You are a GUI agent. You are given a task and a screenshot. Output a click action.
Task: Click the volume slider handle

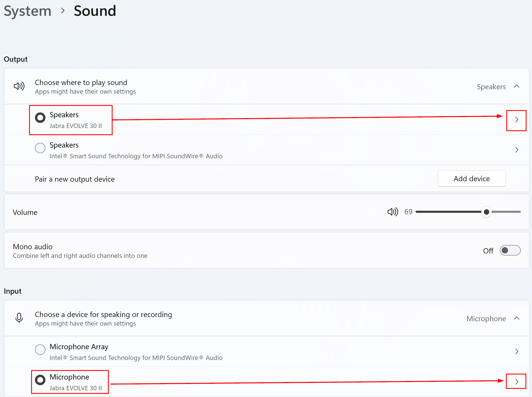486,212
